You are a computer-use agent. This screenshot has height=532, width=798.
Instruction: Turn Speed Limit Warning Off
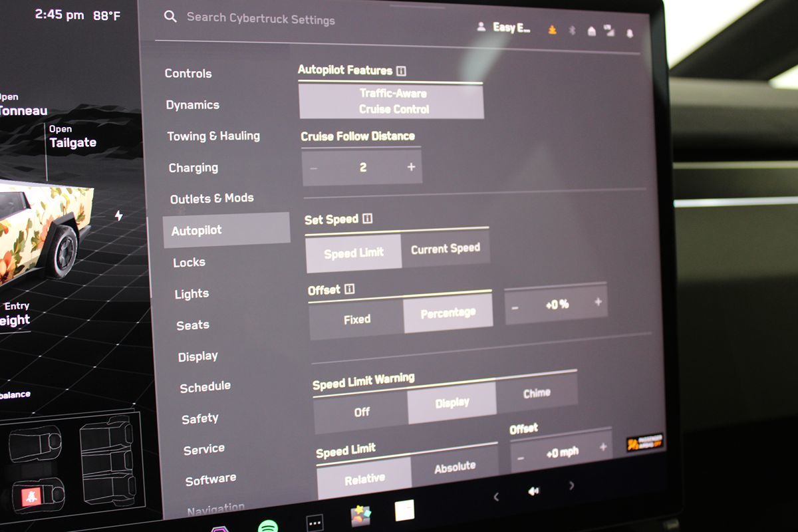click(x=362, y=412)
